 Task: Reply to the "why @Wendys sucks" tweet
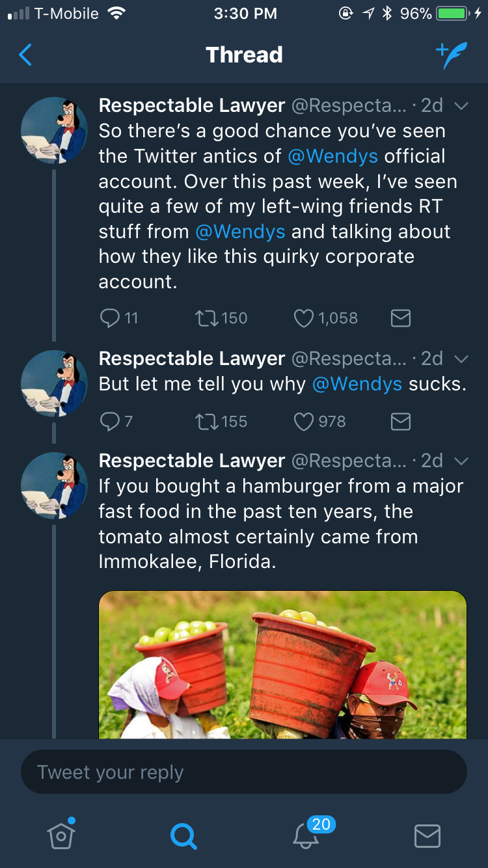(x=109, y=422)
